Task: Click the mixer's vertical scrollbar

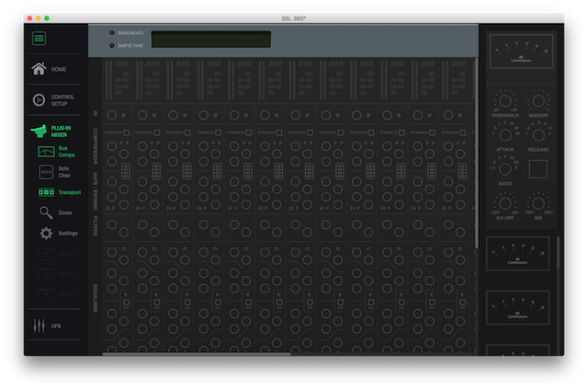Action: click(x=477, y=153)
